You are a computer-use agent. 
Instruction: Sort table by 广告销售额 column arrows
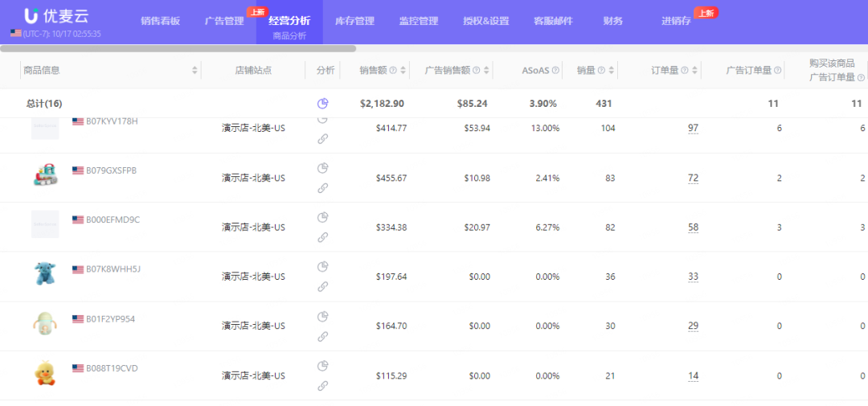(x=486, y=70)
